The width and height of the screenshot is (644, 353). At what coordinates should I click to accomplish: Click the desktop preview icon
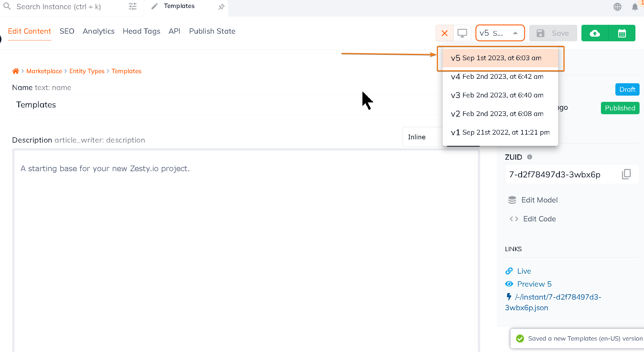click(x=462, y=33)
